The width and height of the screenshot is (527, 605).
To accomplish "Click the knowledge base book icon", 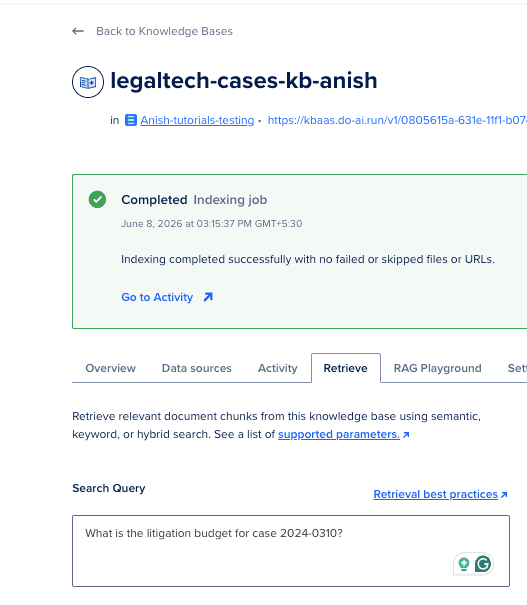I will click(x=88, y=82).
